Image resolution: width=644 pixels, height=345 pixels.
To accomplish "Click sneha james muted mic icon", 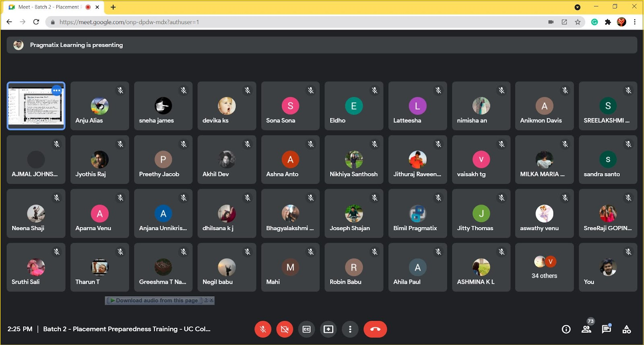I will click(184, 91).
